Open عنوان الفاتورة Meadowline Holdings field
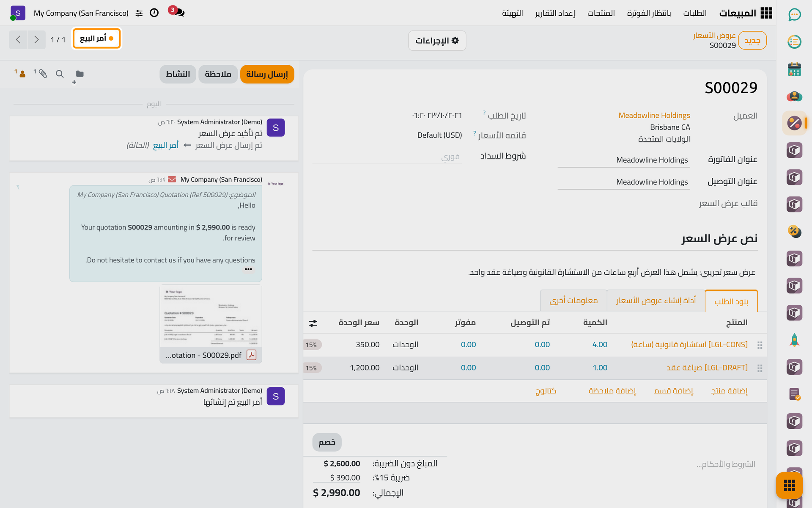 (x=623, y=160)
